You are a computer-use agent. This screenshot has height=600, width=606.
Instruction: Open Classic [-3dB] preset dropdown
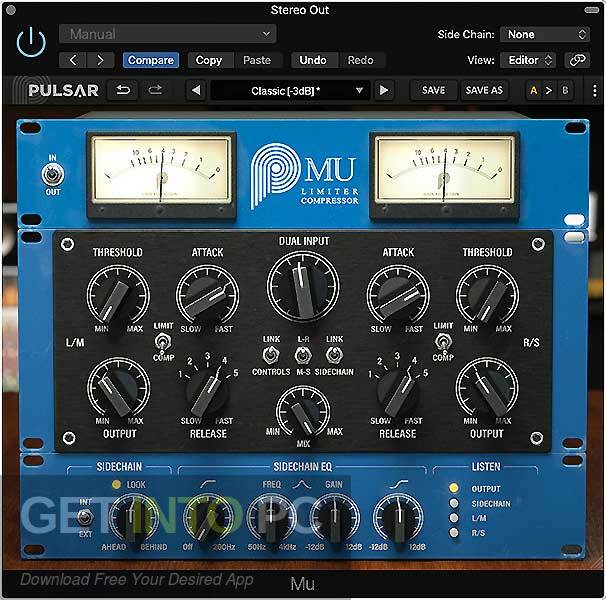pos(290,91)
